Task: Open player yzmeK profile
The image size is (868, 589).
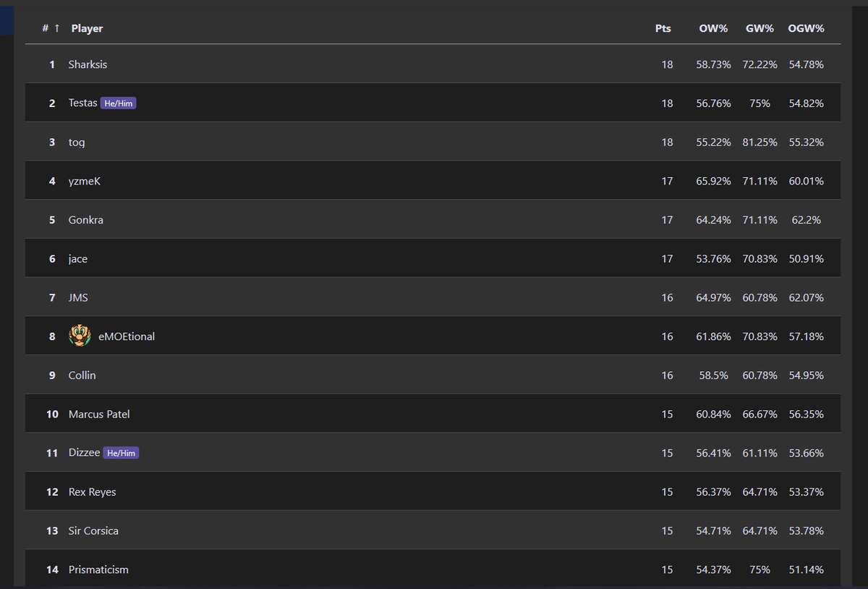Action: [x=85, y=181]
